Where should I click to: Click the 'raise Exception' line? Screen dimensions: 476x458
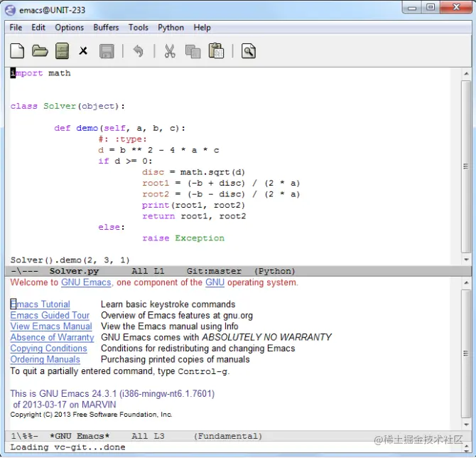(183, 238)
